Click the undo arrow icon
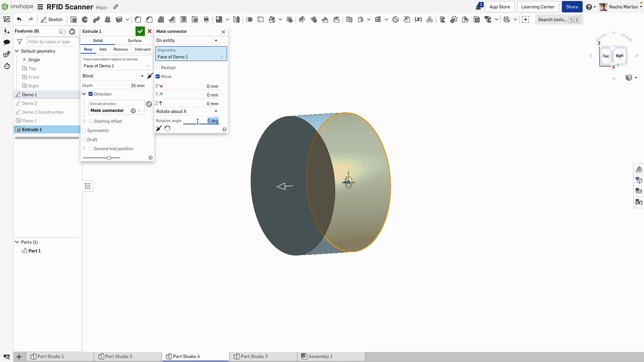The image size is (644, 362). [19, 19]
